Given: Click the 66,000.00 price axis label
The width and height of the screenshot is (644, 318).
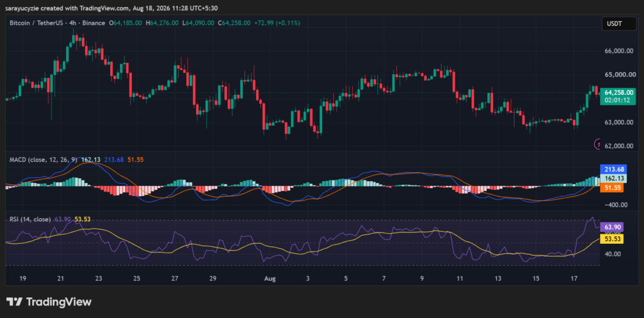Looking at the screenshot, I should coord(619,51).
